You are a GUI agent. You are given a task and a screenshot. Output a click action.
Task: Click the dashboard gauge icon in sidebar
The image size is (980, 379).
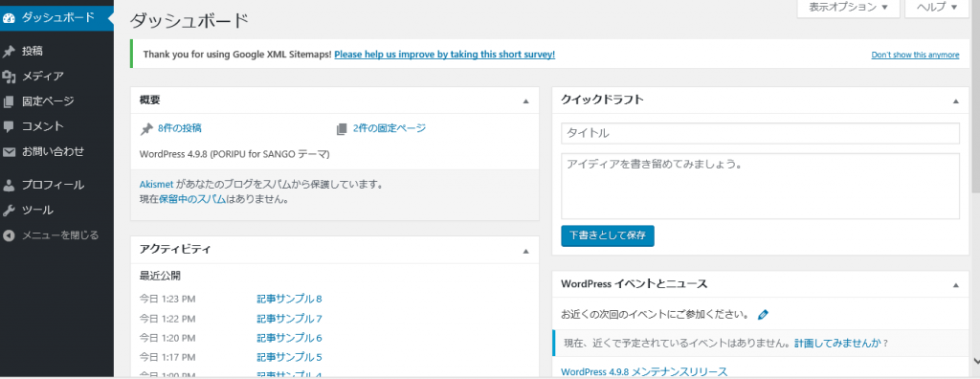(x=9, y=17)
